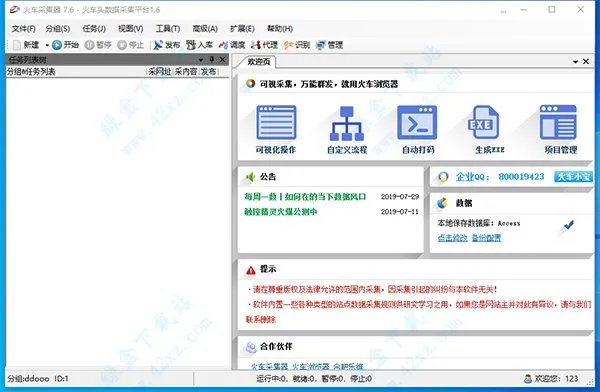The image size is (600, 392).
Task: Open the 分组(S) menu
Action: coord(58,29)
